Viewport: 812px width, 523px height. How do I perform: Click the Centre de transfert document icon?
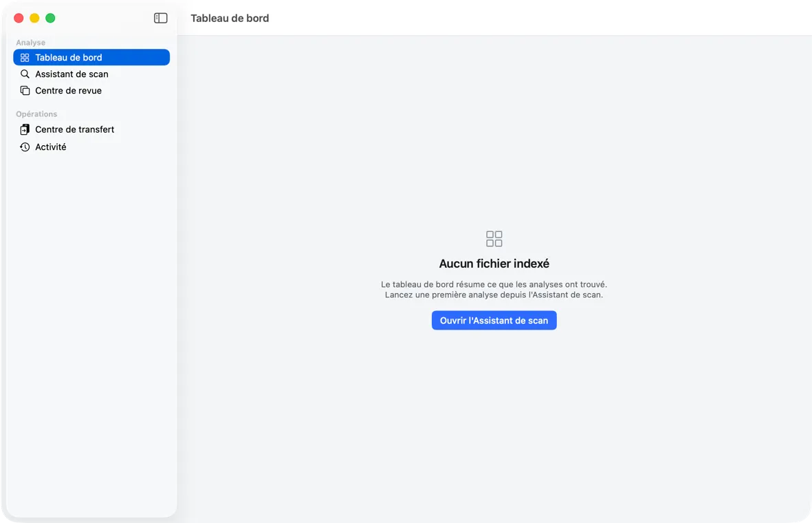[25, 129]
